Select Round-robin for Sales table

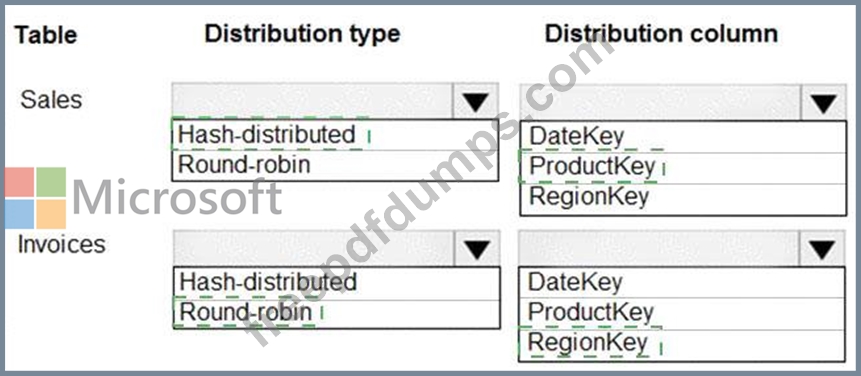(x=335, y=166)
